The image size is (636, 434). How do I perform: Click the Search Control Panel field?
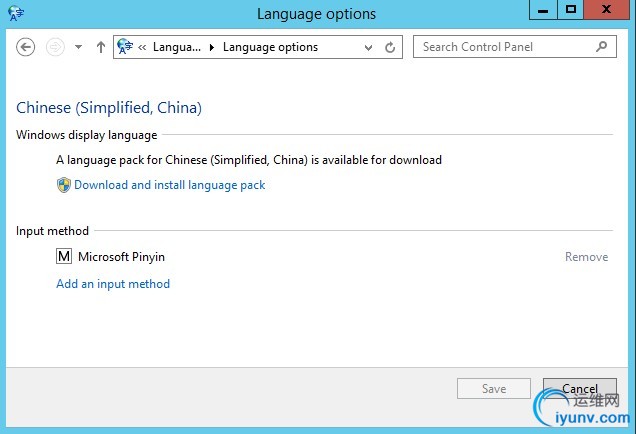point(505,46)
